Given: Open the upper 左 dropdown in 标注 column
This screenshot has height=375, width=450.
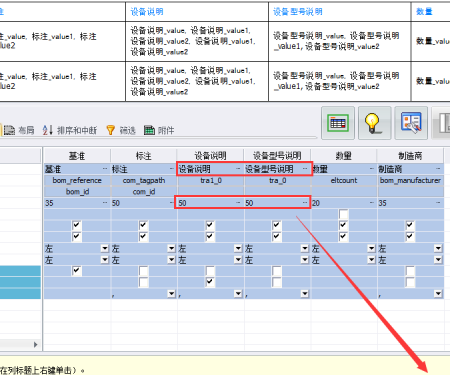Looking at the screenshot, I should [x=171, y=248].
